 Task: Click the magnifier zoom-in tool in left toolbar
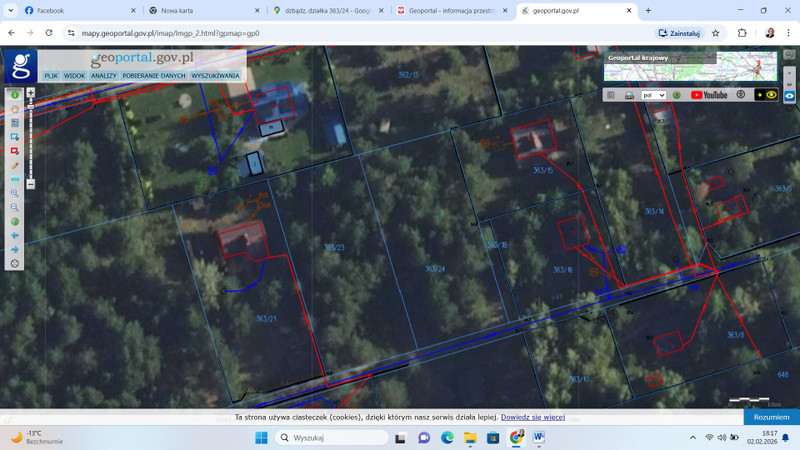[x=14, y=193]
